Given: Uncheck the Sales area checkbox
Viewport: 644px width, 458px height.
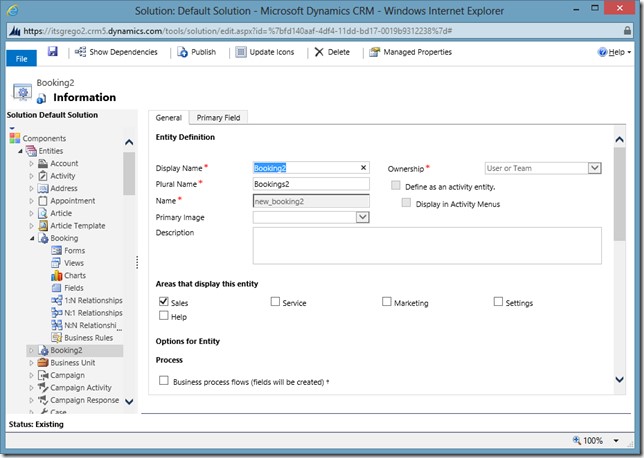Looking at the screenshot, I should pos(164,301).
